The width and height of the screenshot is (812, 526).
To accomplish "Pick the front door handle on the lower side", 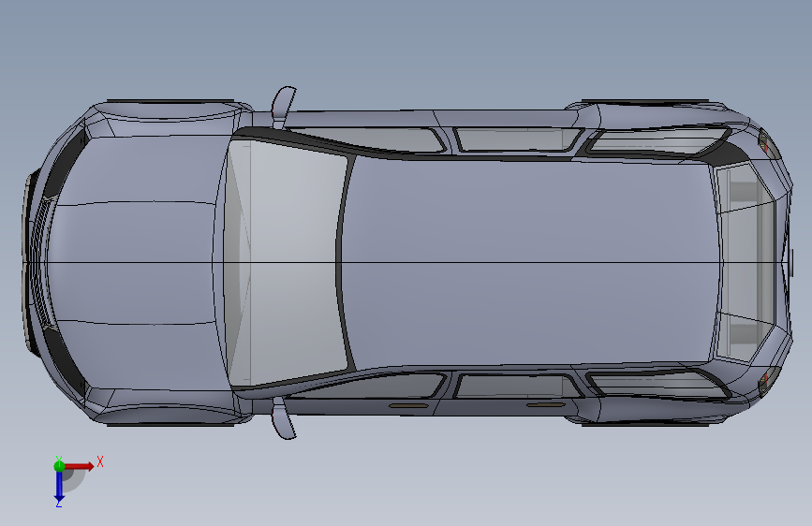I will [x=409, y=406].
